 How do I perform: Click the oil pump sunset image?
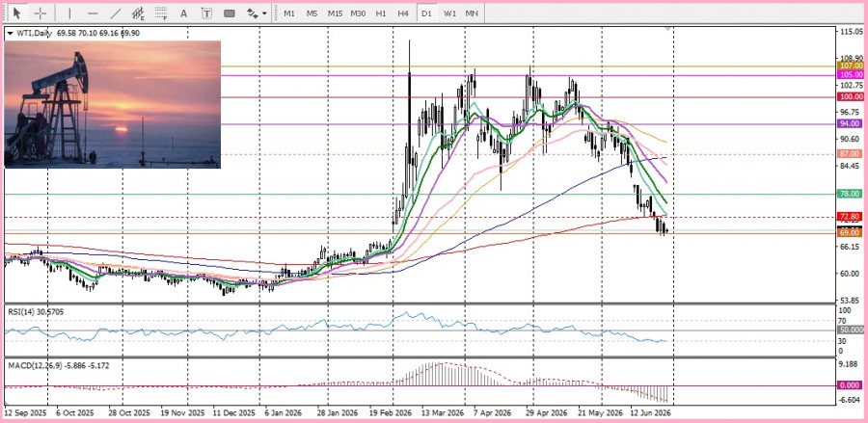coord(113,104)
